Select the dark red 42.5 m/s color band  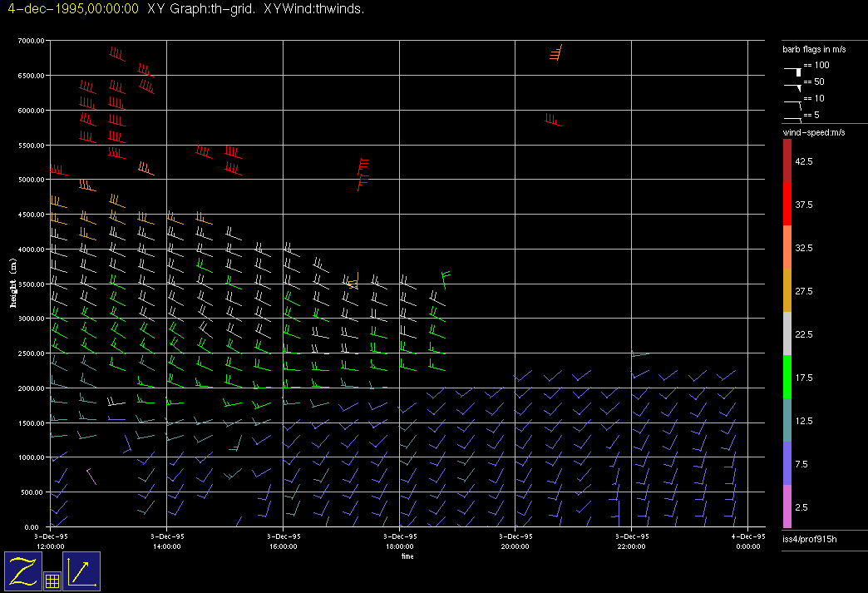[x=787, y=160]
